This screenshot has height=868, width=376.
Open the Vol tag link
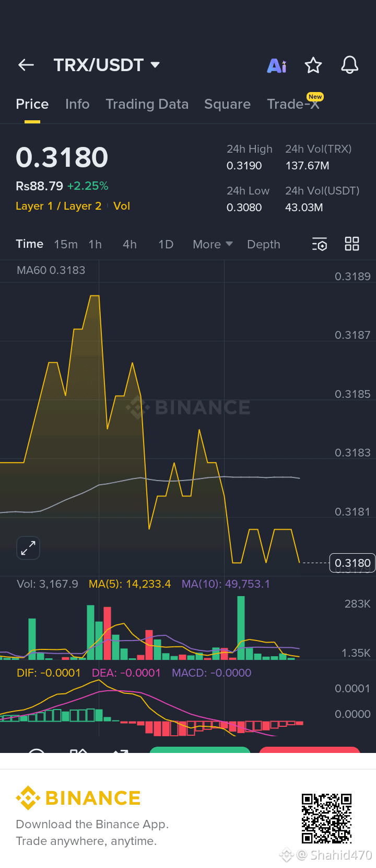point(122,206)
